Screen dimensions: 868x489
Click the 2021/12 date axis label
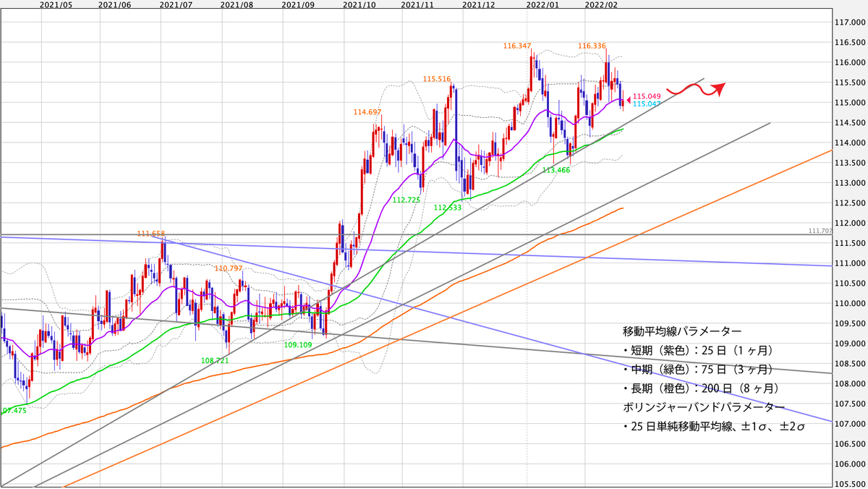coord(478,4)
